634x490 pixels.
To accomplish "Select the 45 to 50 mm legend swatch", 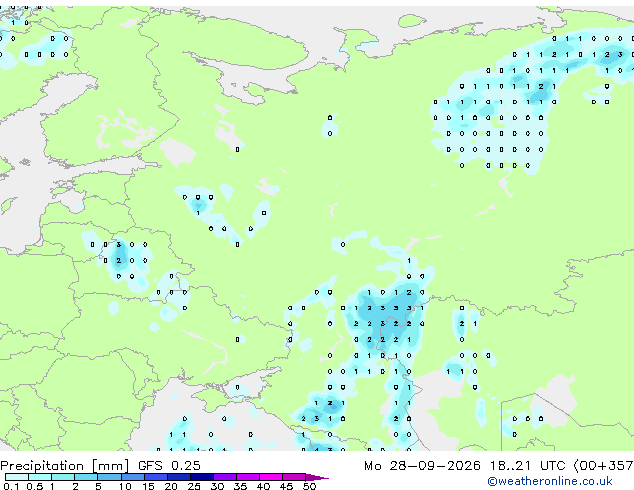I will (294, 477).
